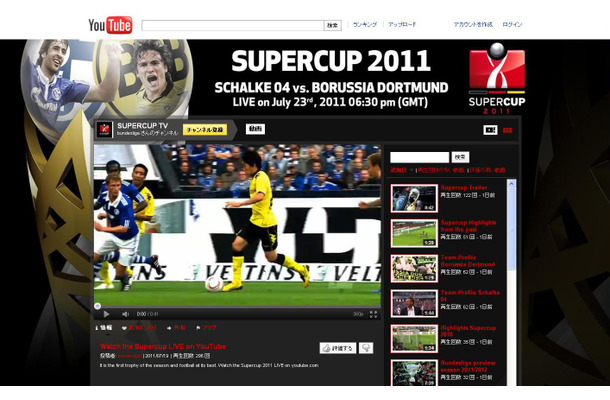Image resolution: width=610 pixels, height=400 pixels.
Task: Open the 'Supercup Trailer' title link
Action: (x=464, y=188)
